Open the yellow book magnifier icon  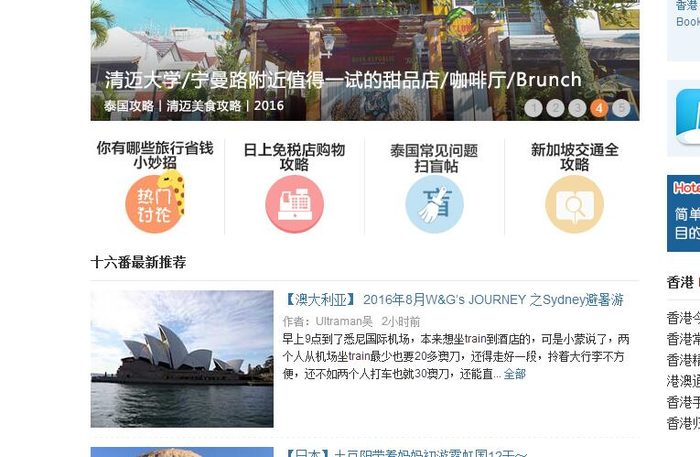[575, 204]
